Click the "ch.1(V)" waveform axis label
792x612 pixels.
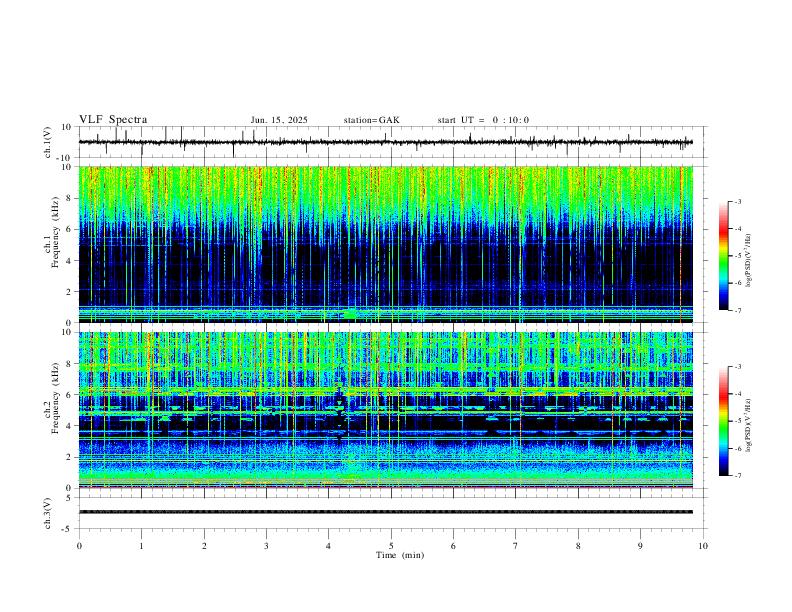[x=48, y=142]
